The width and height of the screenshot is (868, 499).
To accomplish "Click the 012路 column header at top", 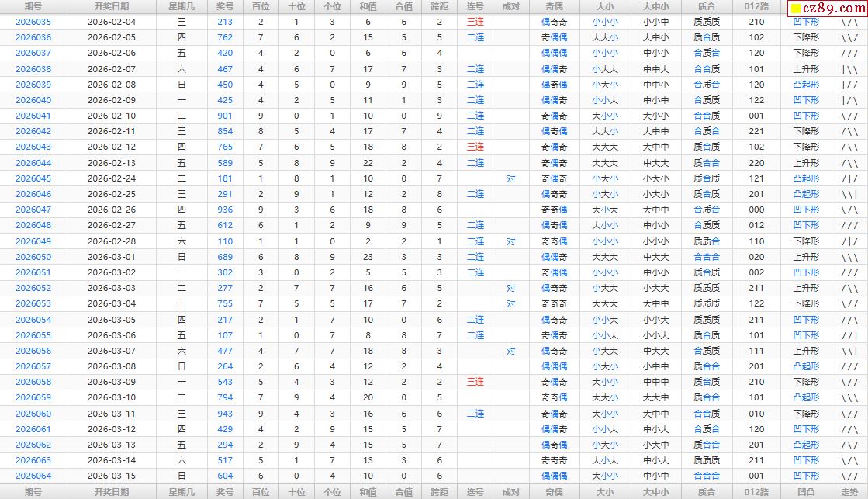I will coord(756,6).
